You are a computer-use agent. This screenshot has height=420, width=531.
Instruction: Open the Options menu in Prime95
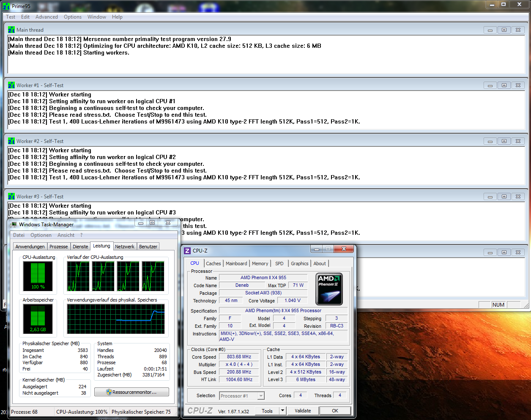coord(73,17)
